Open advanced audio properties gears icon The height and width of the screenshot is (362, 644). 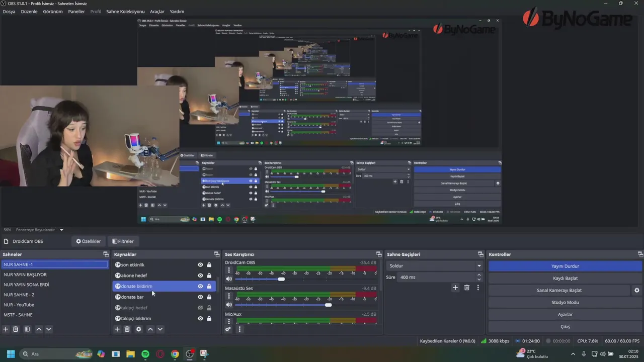[228, 329]
